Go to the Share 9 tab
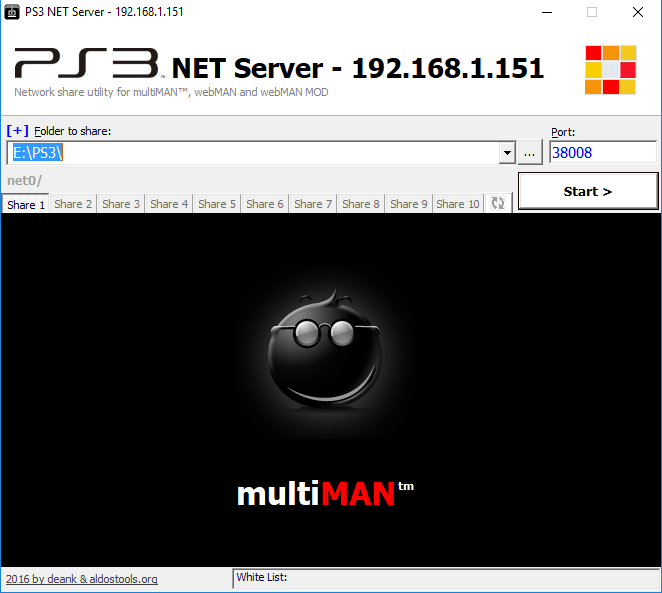 [x=409, y=204]
